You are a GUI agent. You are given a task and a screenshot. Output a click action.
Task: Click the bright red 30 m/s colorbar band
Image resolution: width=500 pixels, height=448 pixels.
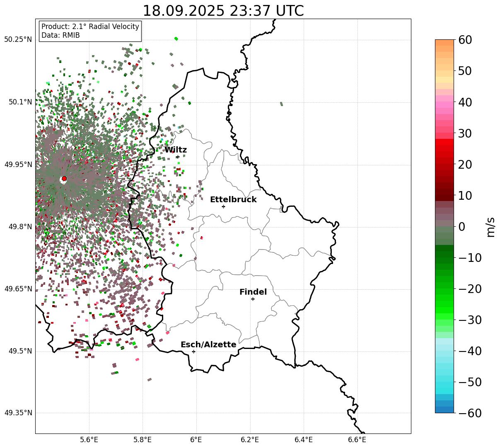(x=444, y=141)
